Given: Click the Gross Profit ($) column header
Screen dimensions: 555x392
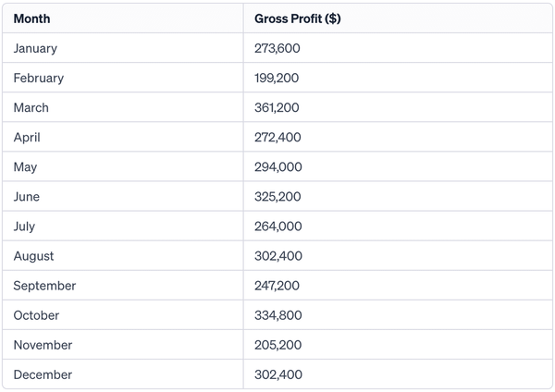Looking at the screenshot, I should (298, 18).
